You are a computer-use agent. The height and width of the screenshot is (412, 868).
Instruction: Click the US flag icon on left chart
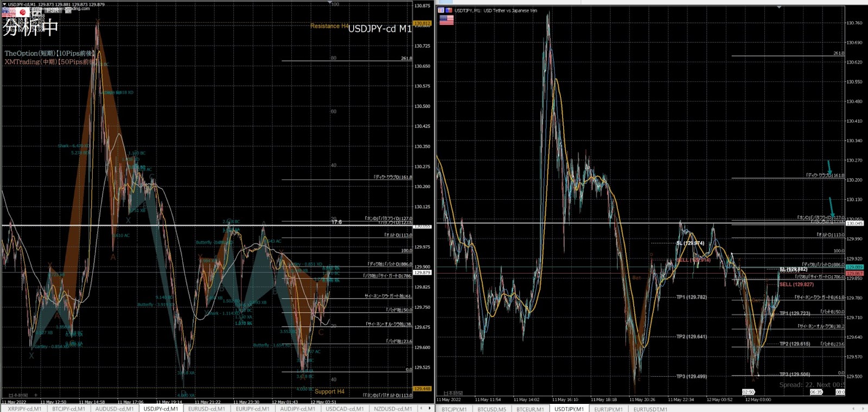coord(9,12)
